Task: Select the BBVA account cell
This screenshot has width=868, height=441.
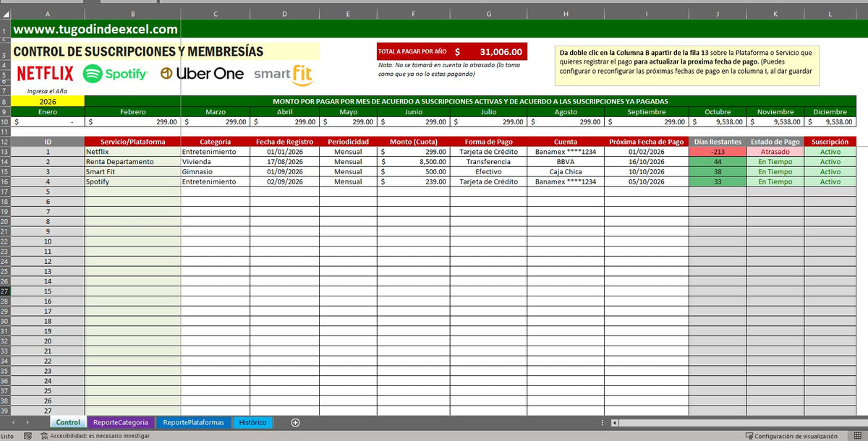Action: pyautogui.click(x=566, y=162)
